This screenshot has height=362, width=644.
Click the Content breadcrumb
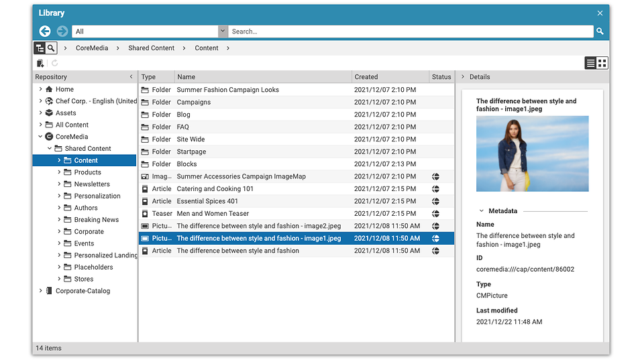pos(207,48)
